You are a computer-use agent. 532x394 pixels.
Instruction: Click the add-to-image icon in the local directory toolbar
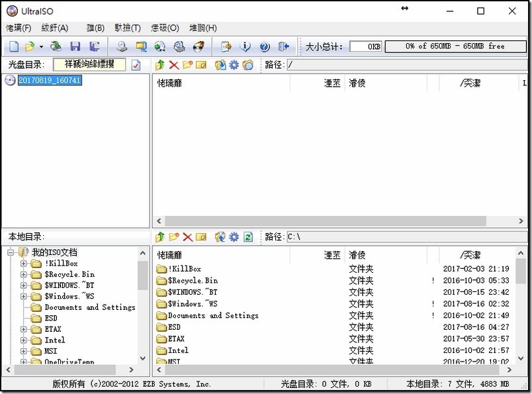[x=220, y=237]
